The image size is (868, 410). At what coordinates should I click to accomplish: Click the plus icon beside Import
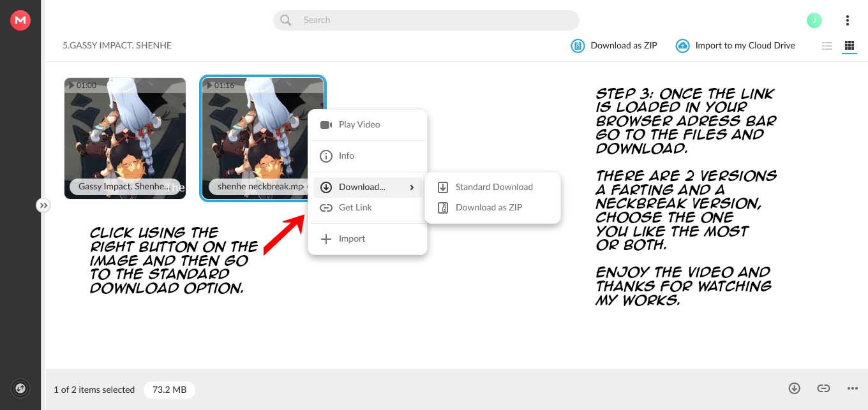326,238
